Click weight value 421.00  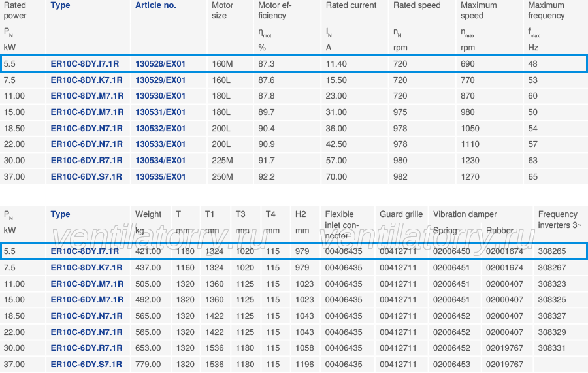pos(148,251)
